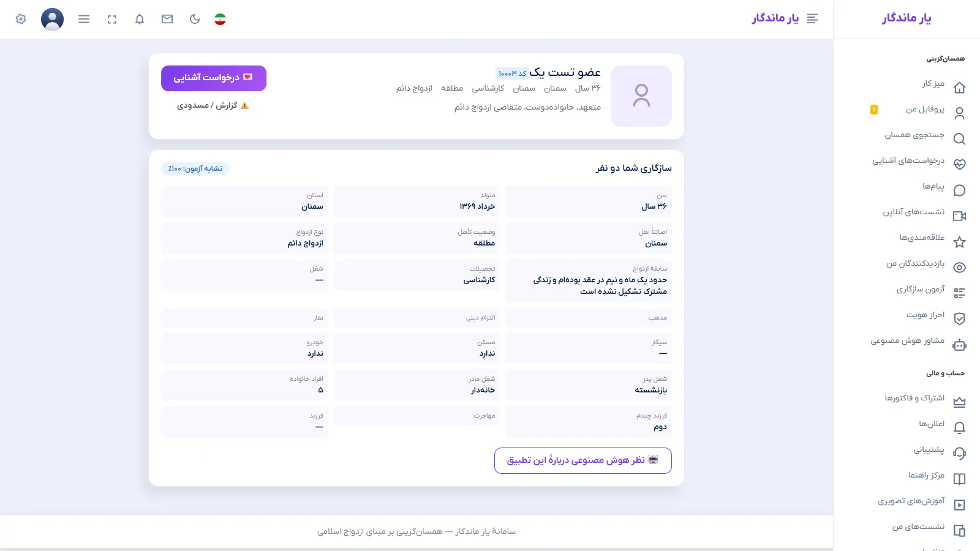The width and height of the screenshot is (980, 551).
Task: Open the hamburger menu next to avatar
Action: [84, 19]
